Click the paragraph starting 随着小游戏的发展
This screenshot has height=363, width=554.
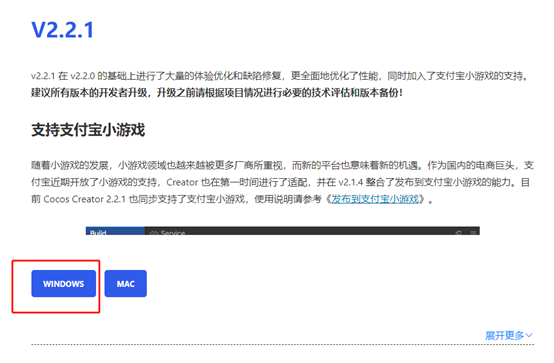pos(282,182)
